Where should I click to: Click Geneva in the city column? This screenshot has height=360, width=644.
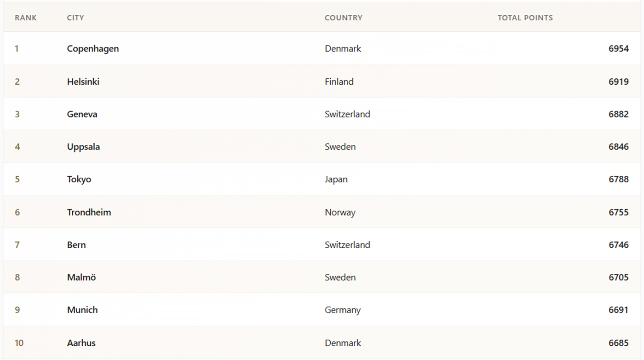coord(82,114)
